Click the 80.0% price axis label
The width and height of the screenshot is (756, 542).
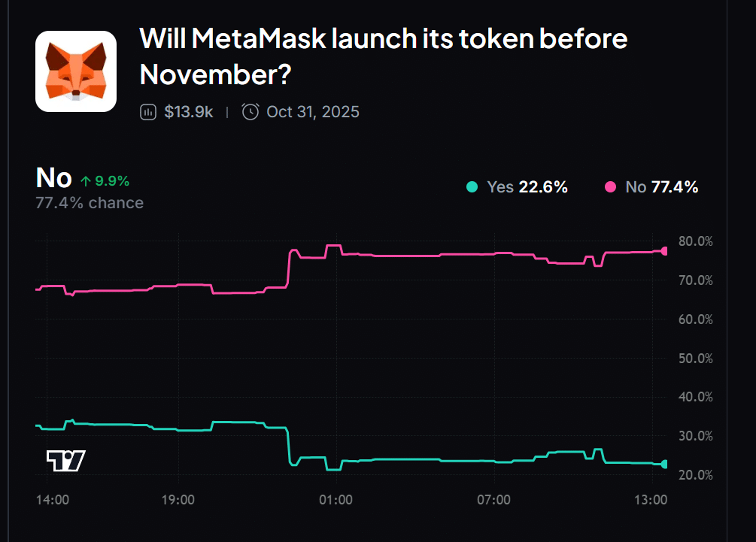click(695, 241)
